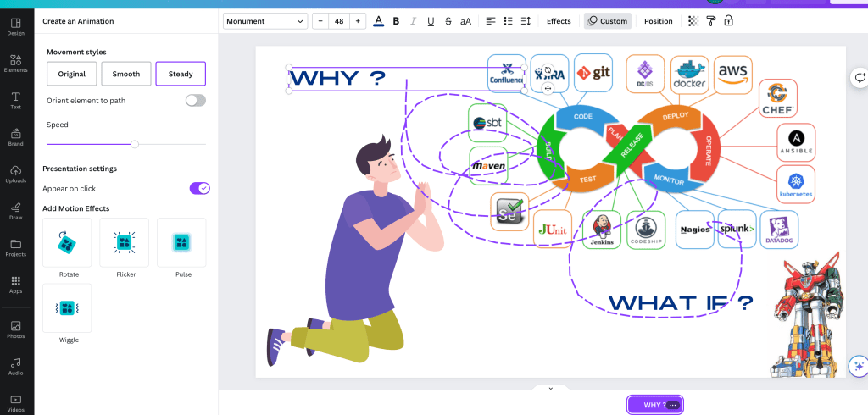Viewport: 868px width, 415px height.
Task: Toggle italic formatting
Action: pyautogui.click(x=413, y=21)
